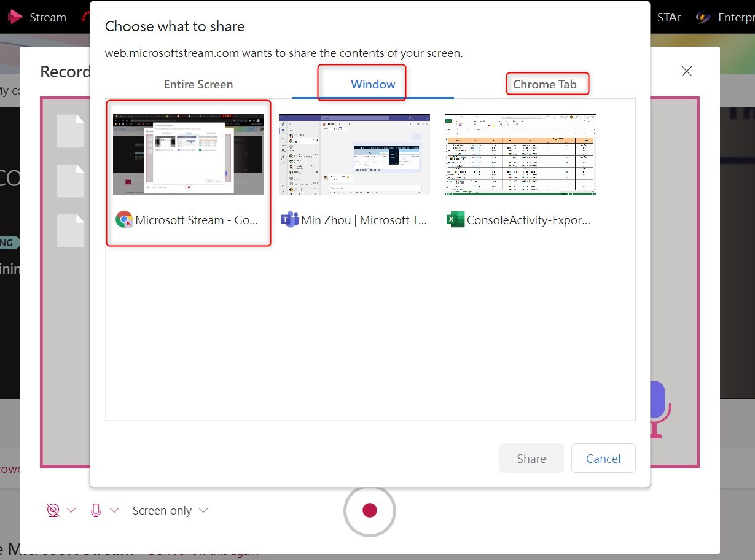Click the disabled Share button
Screen dimensions: 755x560
531,459
